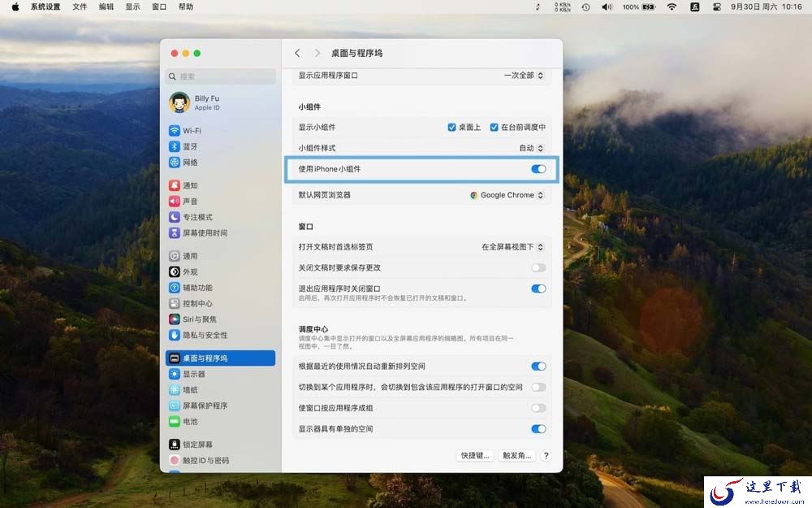The height and width of the screenshot is (508, 812).
Task: Select the Siri与聚焦 icon
Action: [175, 319]
